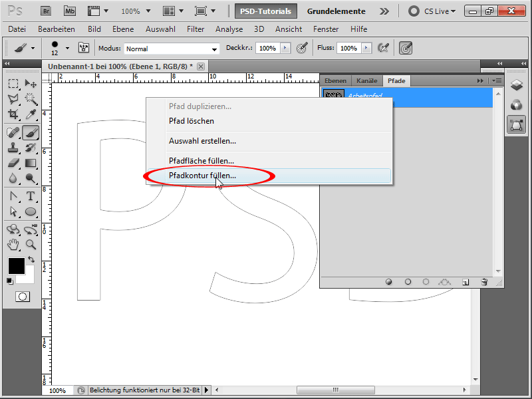
Task: Choose Pfadfläche füllen... from context menu
Action: point(269,161)
